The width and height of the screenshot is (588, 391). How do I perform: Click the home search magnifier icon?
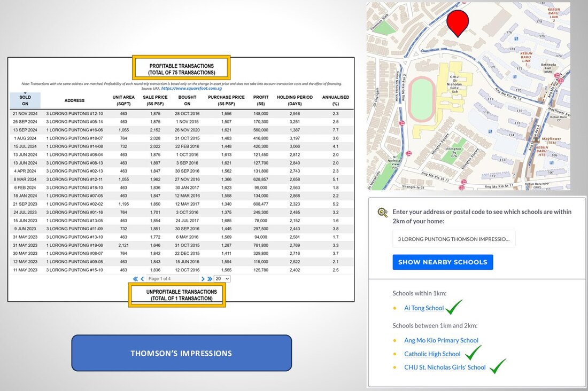(x=382, y=213)
